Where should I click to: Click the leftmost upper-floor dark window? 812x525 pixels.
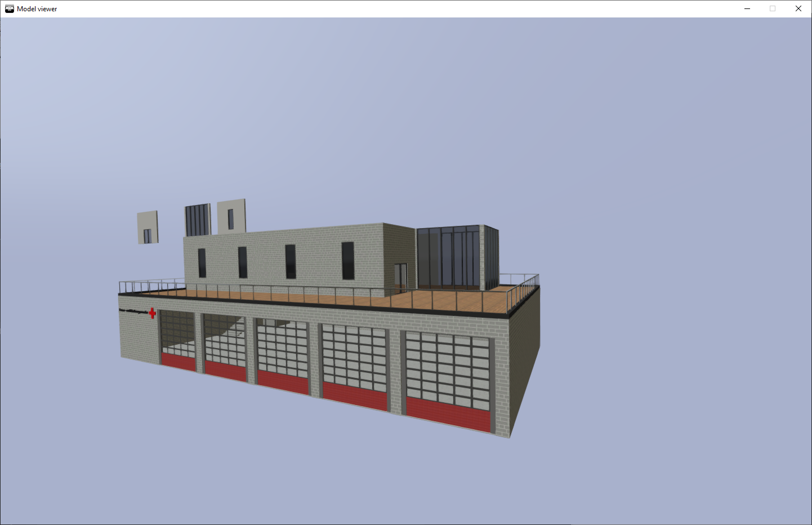point(202,263)
